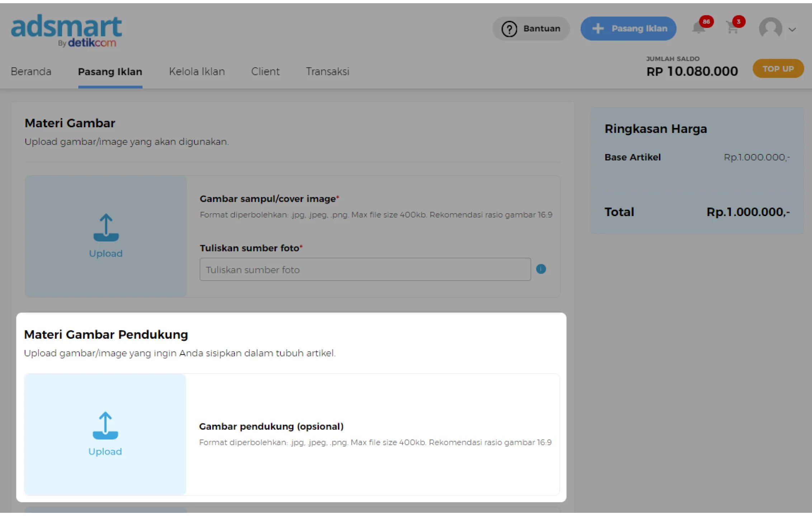Click the cover image upload arrow icon

coord(106,228)
